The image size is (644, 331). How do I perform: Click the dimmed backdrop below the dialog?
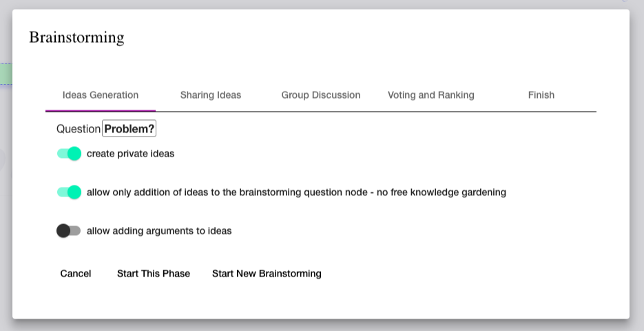[322, 325]
